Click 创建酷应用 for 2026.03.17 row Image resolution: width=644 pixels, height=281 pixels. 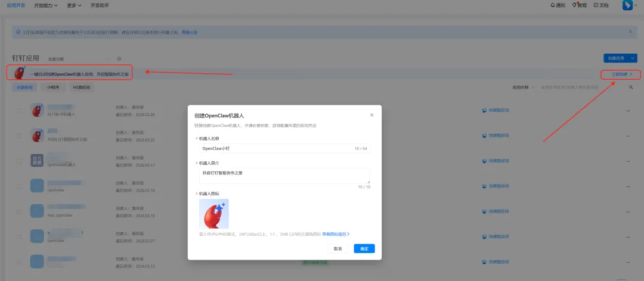point(496,161)
